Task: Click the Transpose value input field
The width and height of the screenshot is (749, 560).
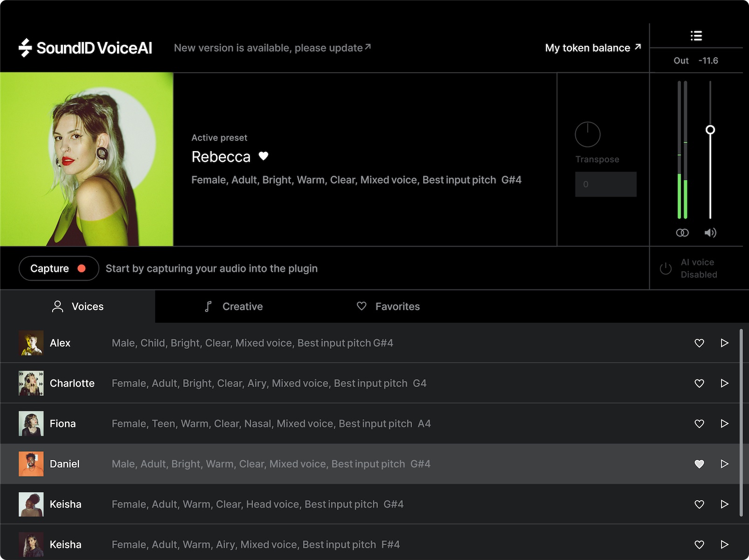Action: 606,184
